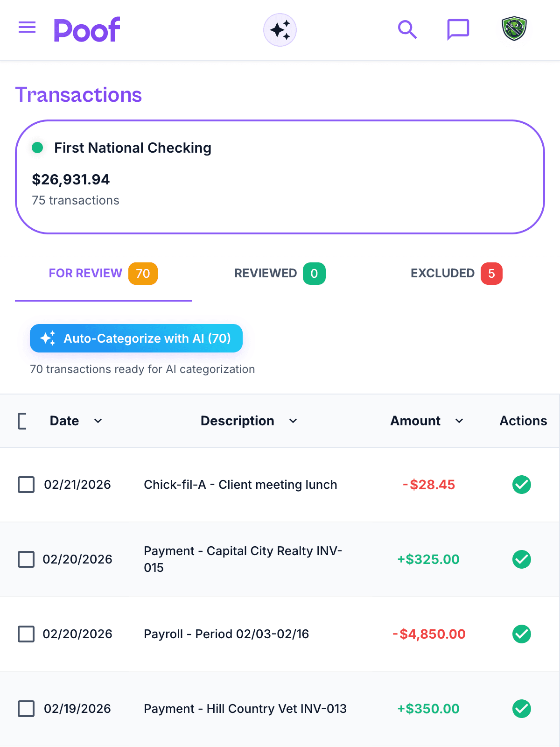
Task: Open the hamburger navigation menu
Action: click(x=27, y=28)
